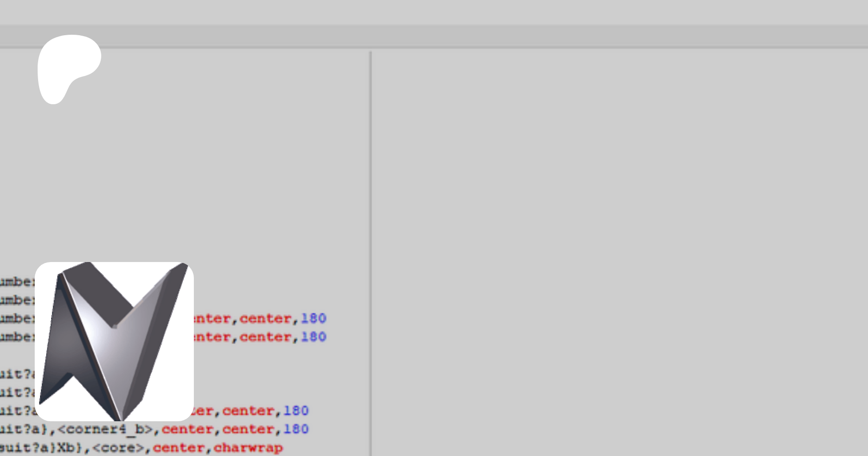This screenshot has height=456, width=868.
Task: Click the last center on the topmost code line
Action: tap(265, 318)
